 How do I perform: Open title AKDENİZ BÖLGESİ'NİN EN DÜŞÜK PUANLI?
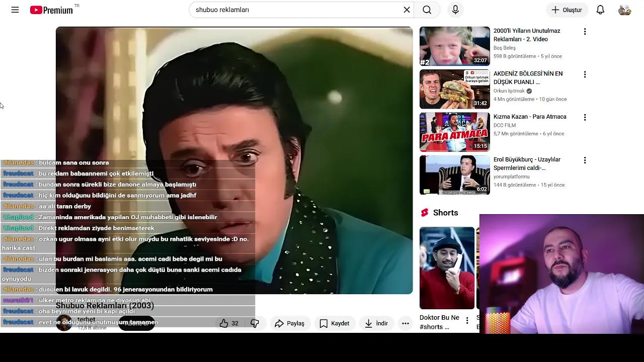pos(528,78)
